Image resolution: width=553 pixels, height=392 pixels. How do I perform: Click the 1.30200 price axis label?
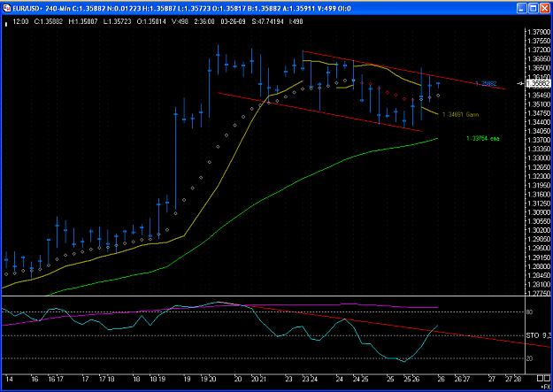point(539,230)
